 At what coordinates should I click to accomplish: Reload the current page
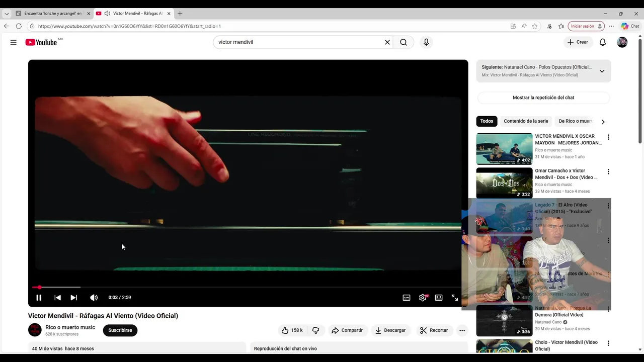(19, 26)
